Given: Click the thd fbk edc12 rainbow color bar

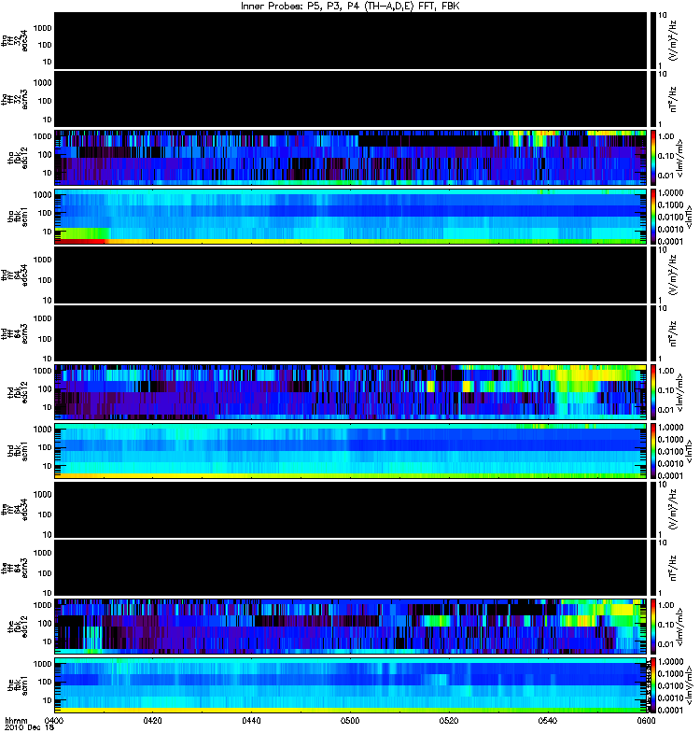Looking at the screenshot, I should click(652, 392).
